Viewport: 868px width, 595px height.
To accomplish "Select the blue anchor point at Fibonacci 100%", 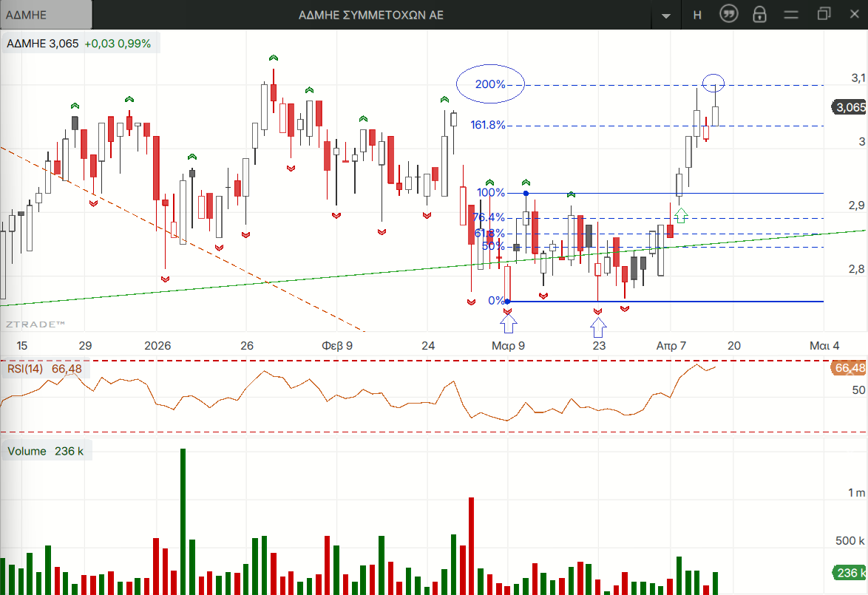I will [526, 193].
